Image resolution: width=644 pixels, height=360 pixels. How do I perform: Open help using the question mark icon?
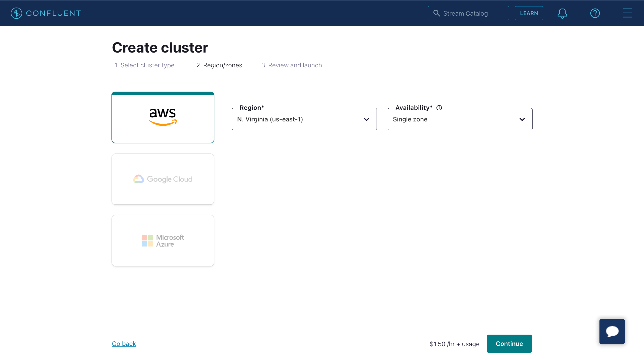tap(595, 13)
